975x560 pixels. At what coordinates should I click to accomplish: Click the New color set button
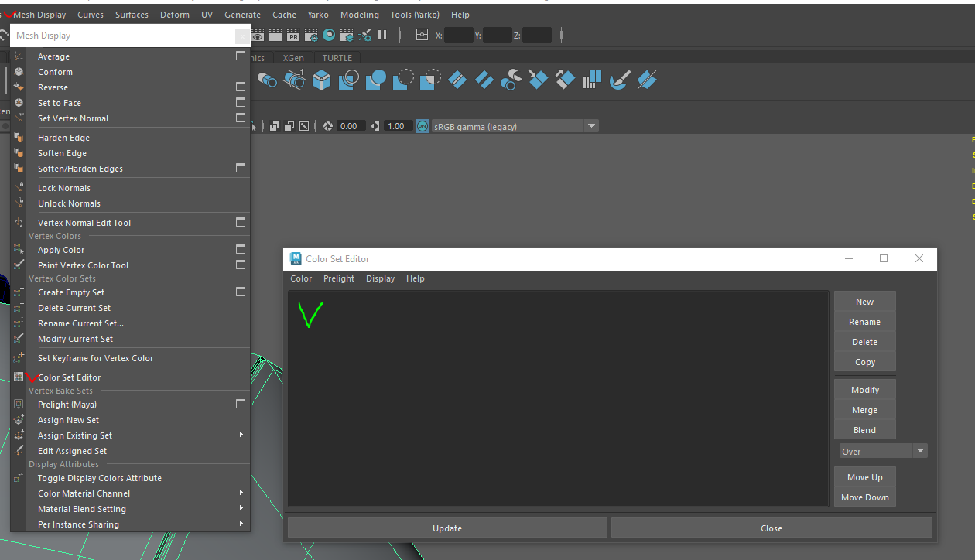[864, 302]
